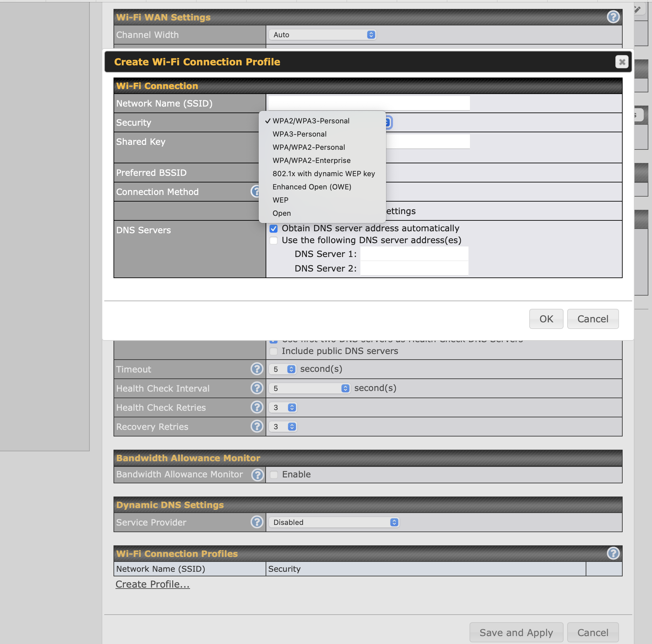The image size is (652, 644).
Task: Click the OK button in dialog
Action: tap(546, 319)
